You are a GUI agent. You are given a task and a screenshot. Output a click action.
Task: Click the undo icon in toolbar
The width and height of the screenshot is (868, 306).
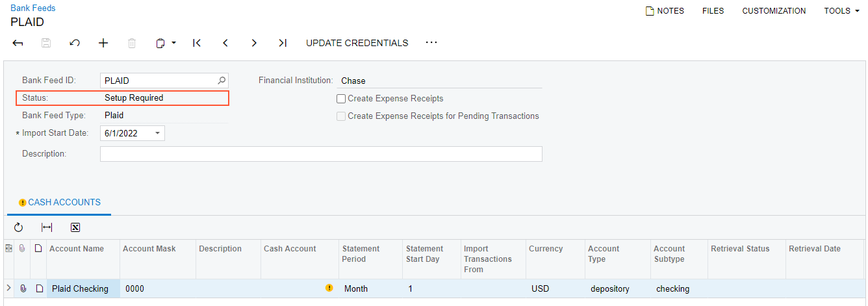coord(75,43)
